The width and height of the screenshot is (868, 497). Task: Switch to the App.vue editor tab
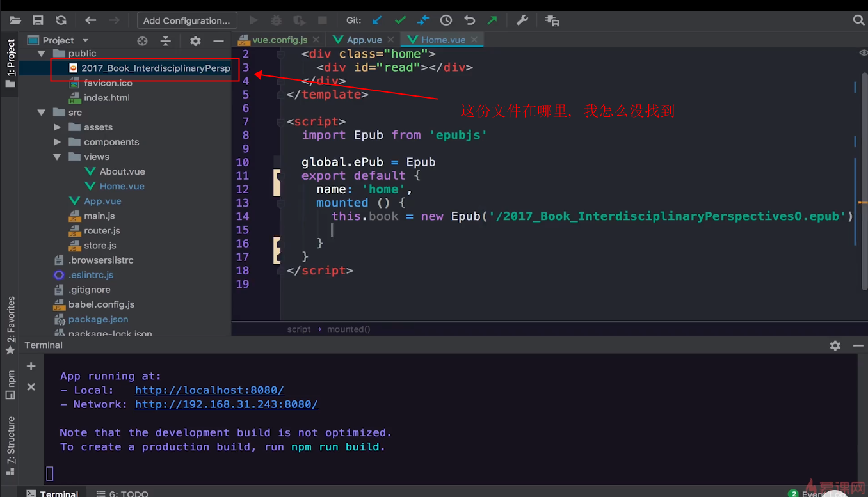pos(364,40)
